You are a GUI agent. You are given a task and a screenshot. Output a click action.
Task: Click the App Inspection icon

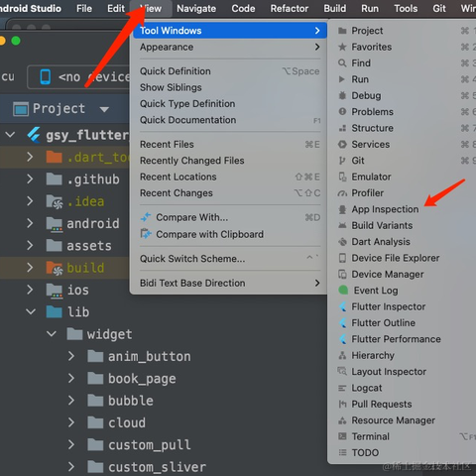[342, 209]
